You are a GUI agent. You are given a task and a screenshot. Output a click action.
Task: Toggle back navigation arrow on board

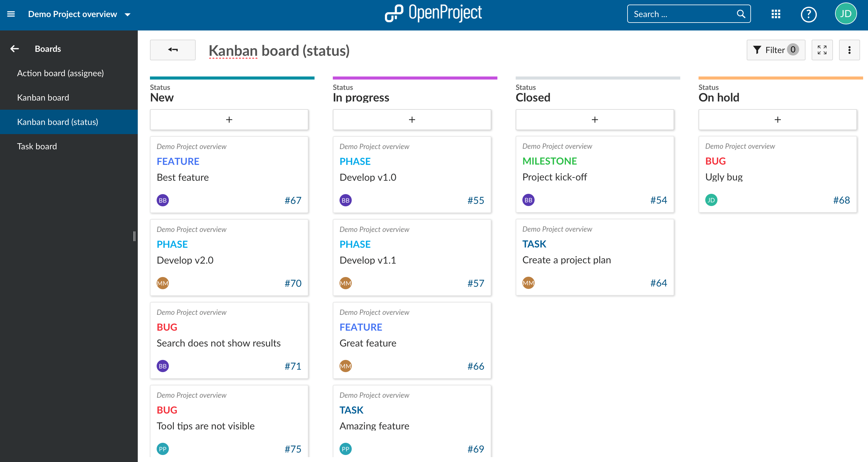(172, 50)
